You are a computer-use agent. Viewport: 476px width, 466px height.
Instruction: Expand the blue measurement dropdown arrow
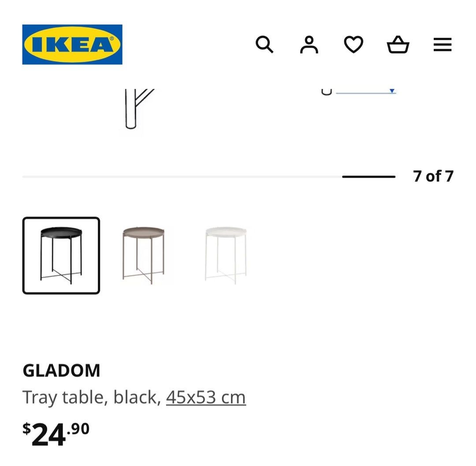392,91
